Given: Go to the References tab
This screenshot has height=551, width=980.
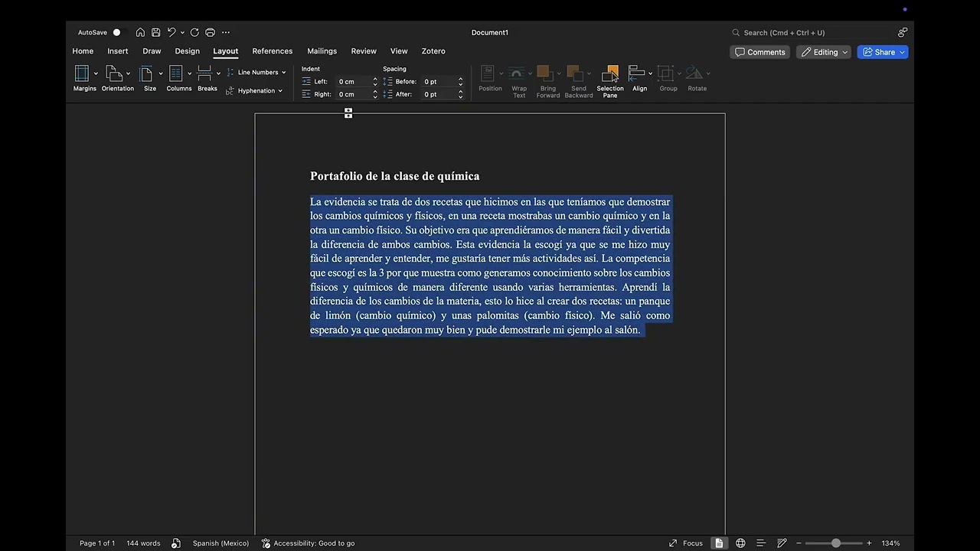Looking at the screenshot, I should [x=273, y=51].
